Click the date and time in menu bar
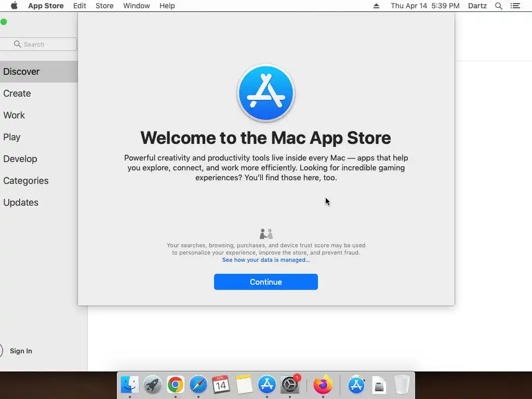Viewport: 532px width, 399px height. [425, 6]
